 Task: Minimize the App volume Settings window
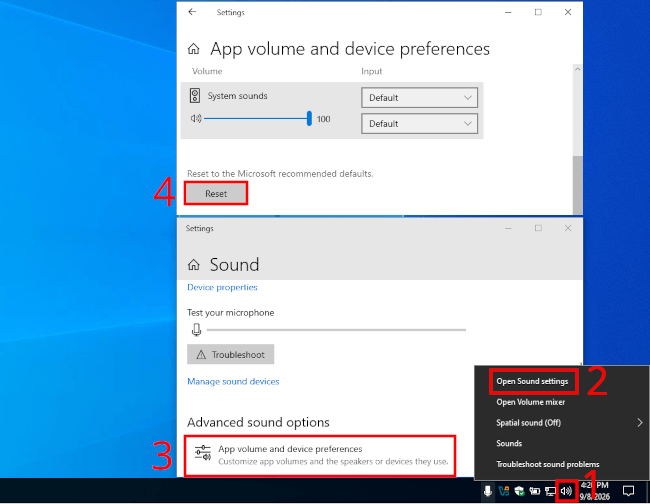click(508, 12)
